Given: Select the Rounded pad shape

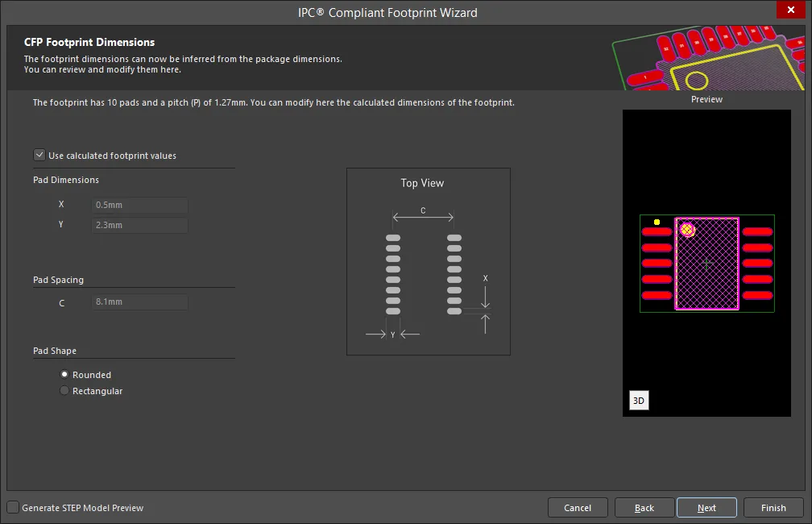Looking at the screenshot, I should coord(64,374).
